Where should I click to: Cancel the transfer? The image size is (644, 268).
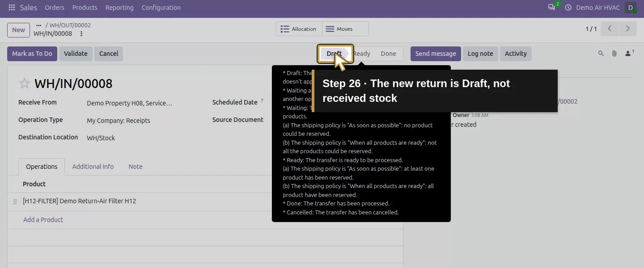(x=109, y=54)
